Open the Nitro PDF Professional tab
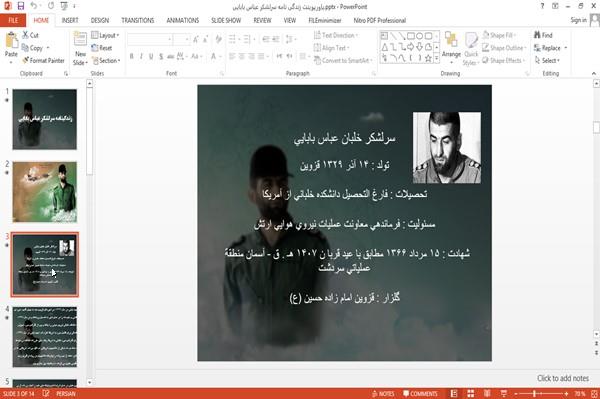Viewport: 600px width, 399px height. (x=380, y=20)
